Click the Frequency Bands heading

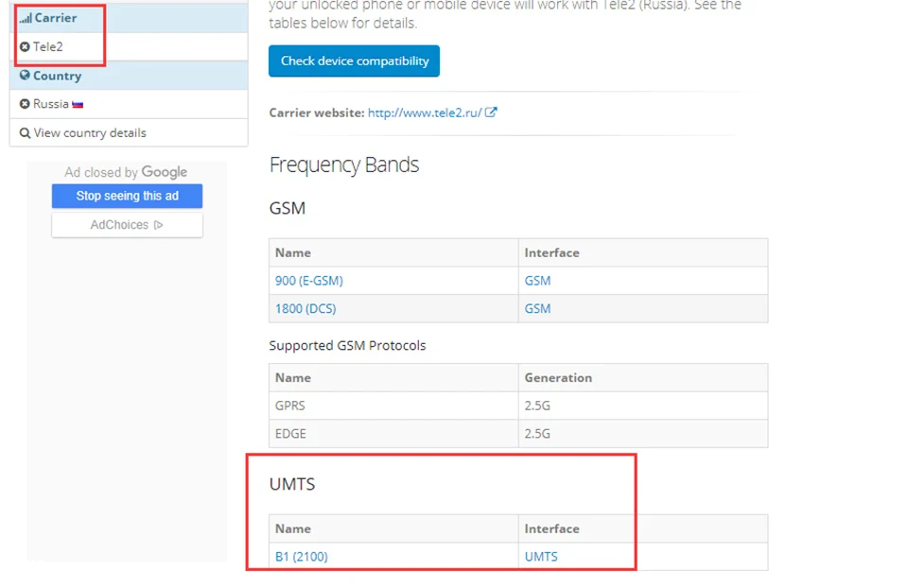coord(344,164)
